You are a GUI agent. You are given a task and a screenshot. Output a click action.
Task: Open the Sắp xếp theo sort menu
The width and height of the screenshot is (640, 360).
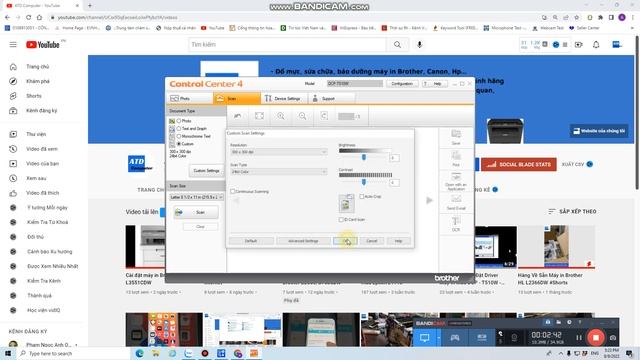(572, 211)
